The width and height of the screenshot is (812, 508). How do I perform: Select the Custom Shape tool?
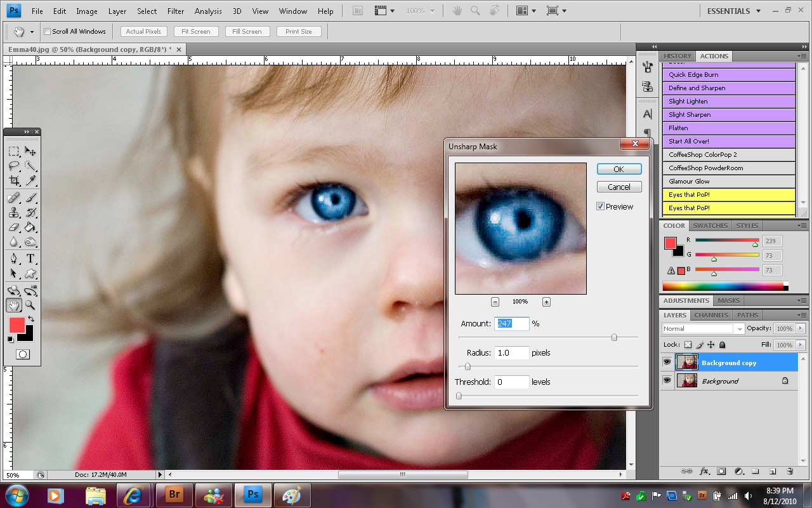point(30,274)
